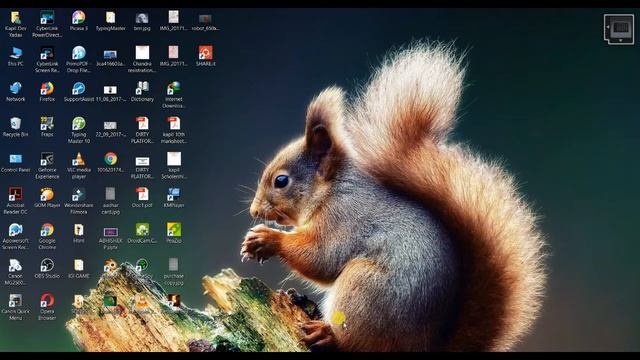Open the TypingMaster folder
Image resolution: width=640 pixels, height=360 pixels.
[111, 21]
